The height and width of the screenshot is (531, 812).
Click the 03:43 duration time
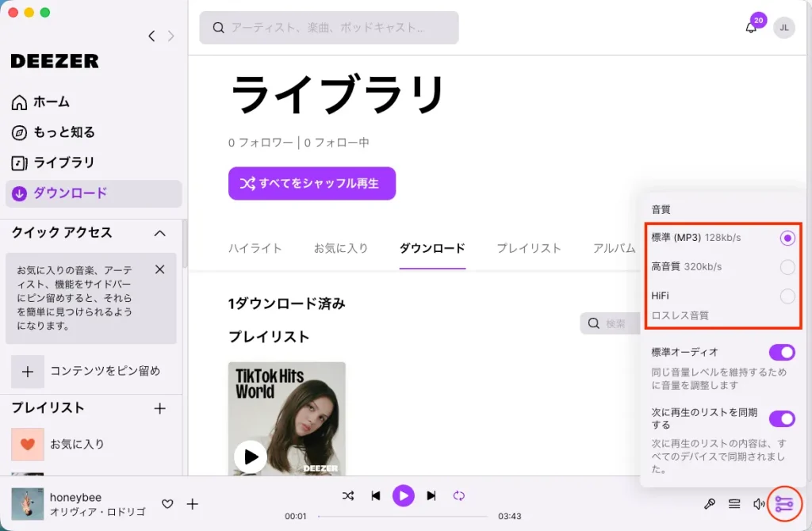510,516
